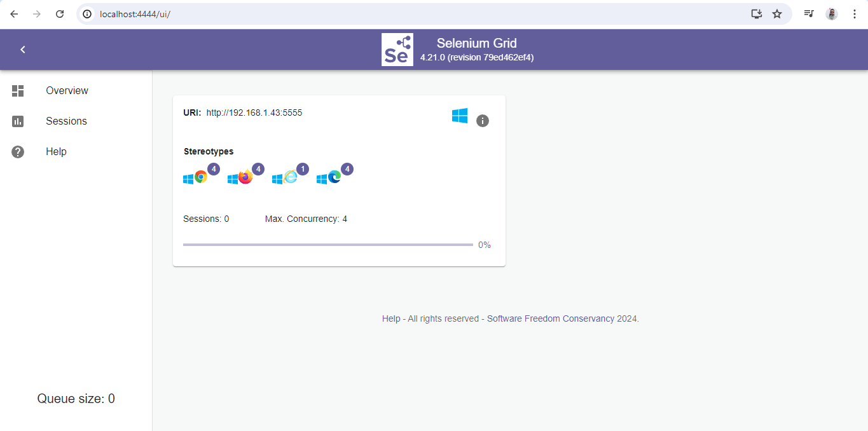
Task: Click the Edge stereotype icon
Action: (x=334, y=177)
